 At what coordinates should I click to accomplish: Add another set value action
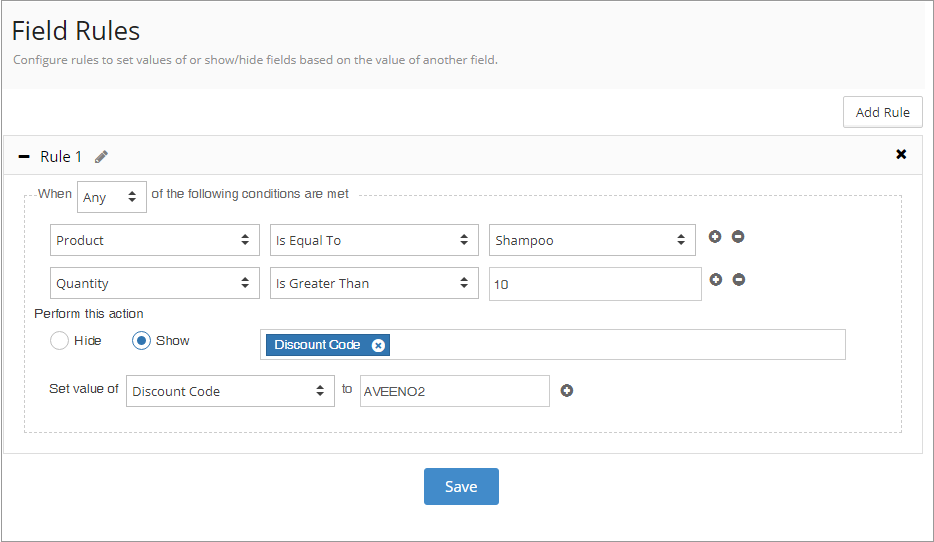coord(567,391)
